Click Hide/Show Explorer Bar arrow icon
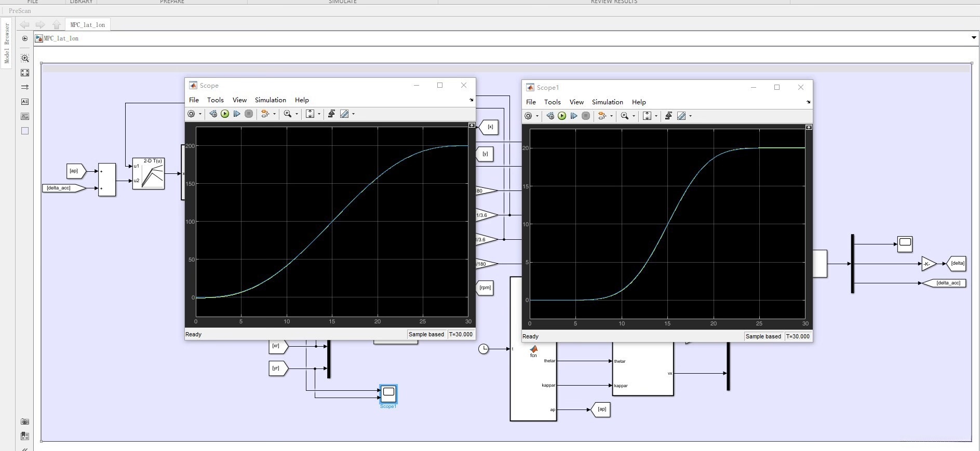The width and height of the screenshot is (980, 451). [x=25, y=38]
